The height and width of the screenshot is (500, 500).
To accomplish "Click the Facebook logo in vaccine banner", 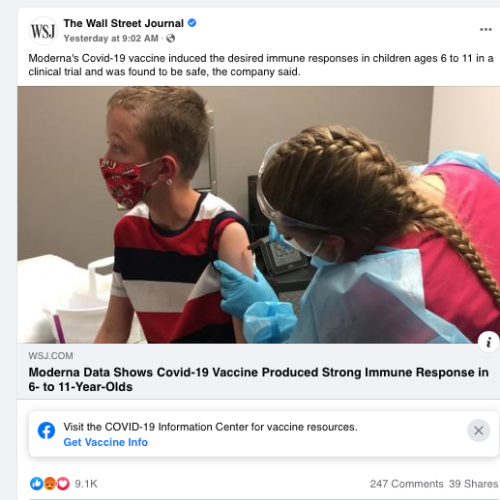I will tap(46, 430).
